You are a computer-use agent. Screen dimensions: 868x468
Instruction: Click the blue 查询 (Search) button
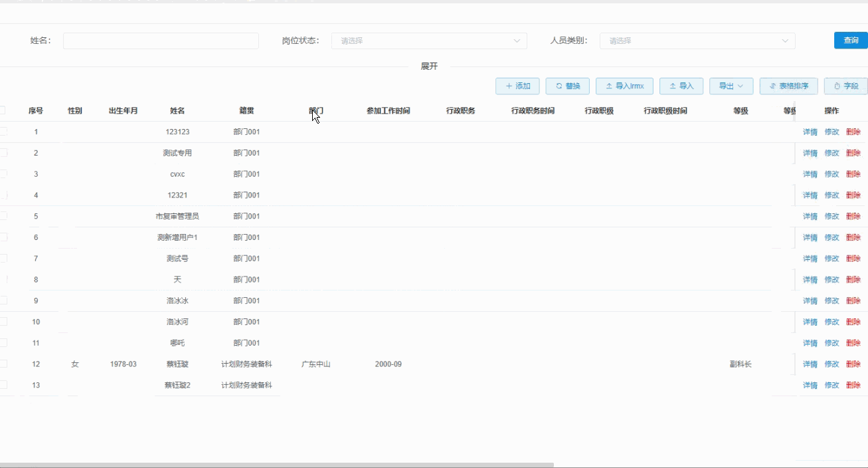pyautogui.click(x=851, y=41)
